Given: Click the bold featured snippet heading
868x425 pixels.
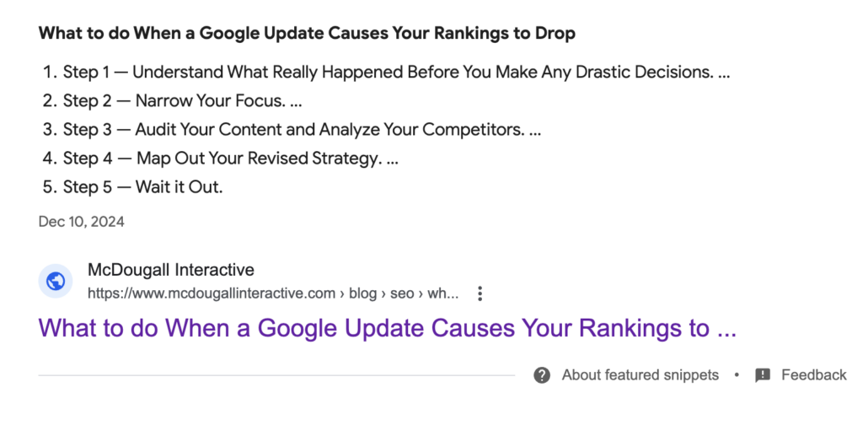Looking at the screenshot, I should pyautogui.click(x=307, y=35).
